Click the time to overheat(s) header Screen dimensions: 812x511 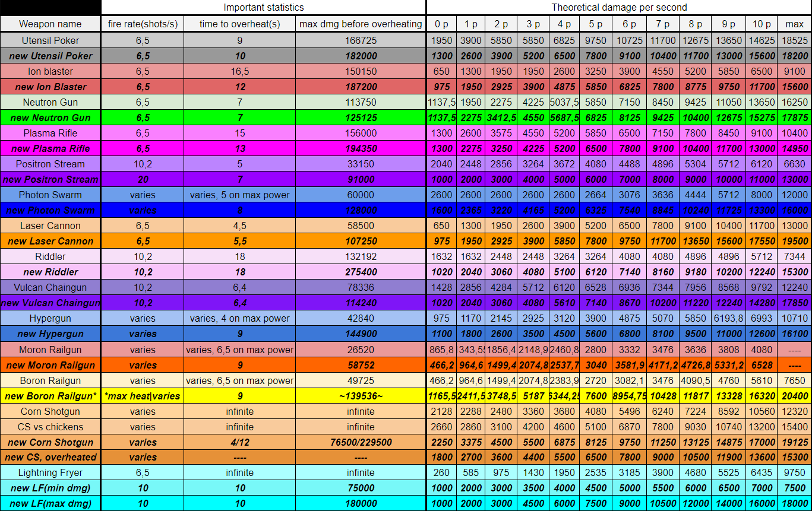(239, 24)
